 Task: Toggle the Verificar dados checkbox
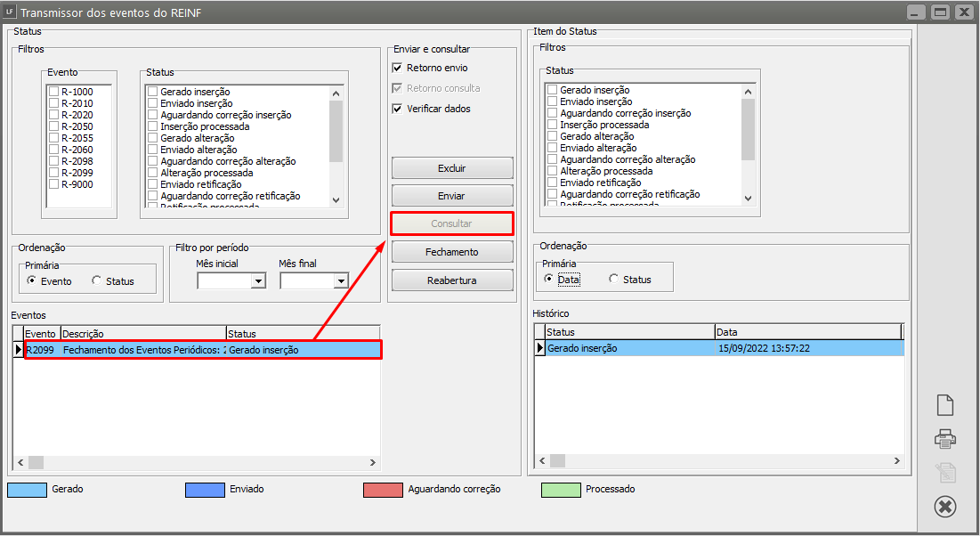pyautogui.click(x=398, y=109)
